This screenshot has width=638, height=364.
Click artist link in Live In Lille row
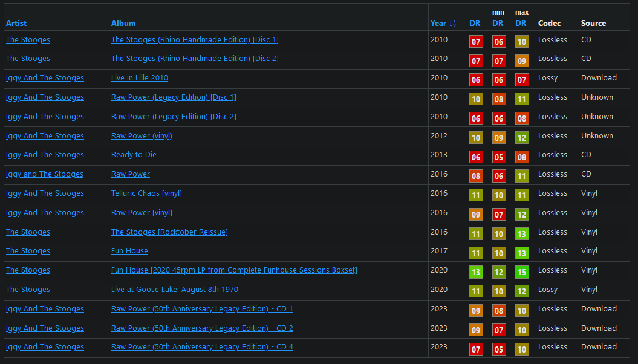click(x=45, y=77)
